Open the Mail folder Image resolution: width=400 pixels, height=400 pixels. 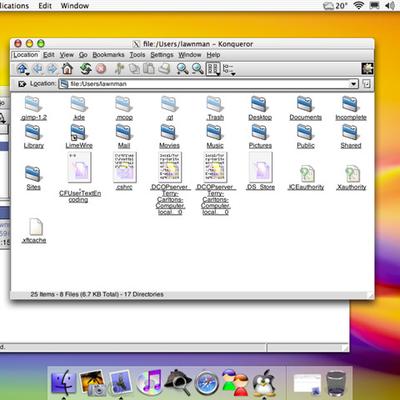tap(124, 136)
